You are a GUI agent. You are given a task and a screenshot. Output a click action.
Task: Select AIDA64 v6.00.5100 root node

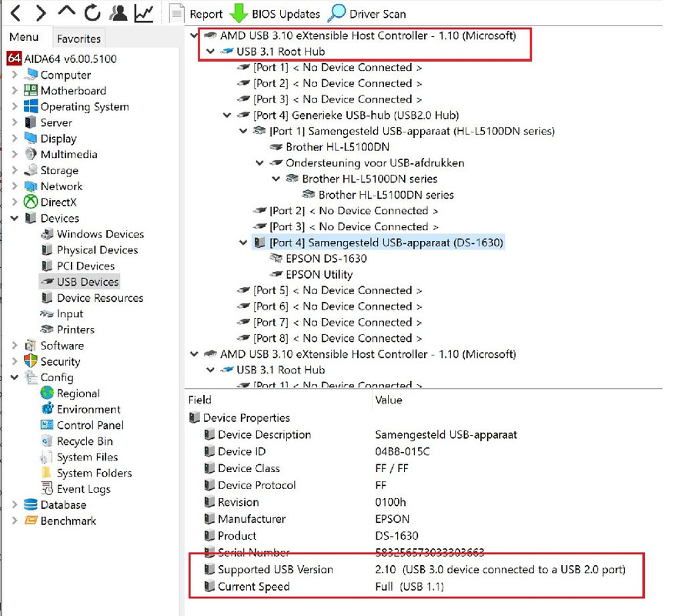point(62,59)
